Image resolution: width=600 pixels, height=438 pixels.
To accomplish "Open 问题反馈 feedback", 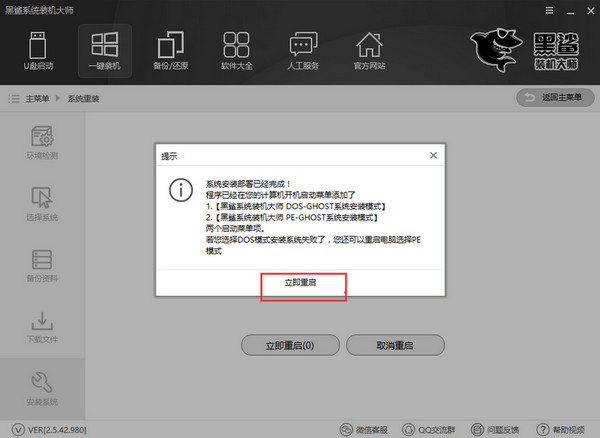I will click(495, 430).
